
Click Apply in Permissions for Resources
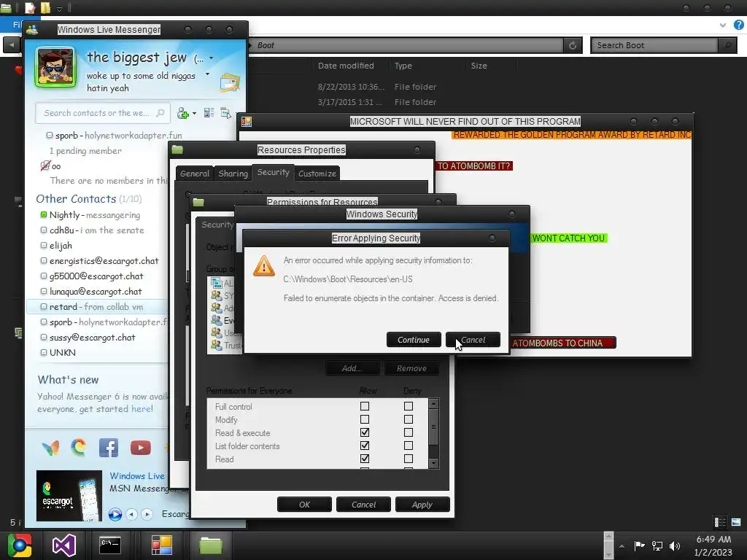point(422,505)
